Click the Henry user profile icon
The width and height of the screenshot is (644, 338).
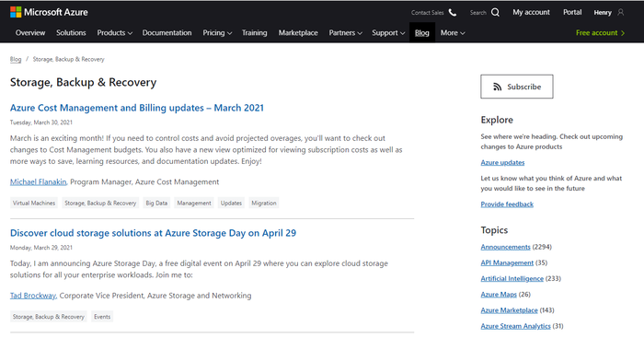tap(621, 12)
